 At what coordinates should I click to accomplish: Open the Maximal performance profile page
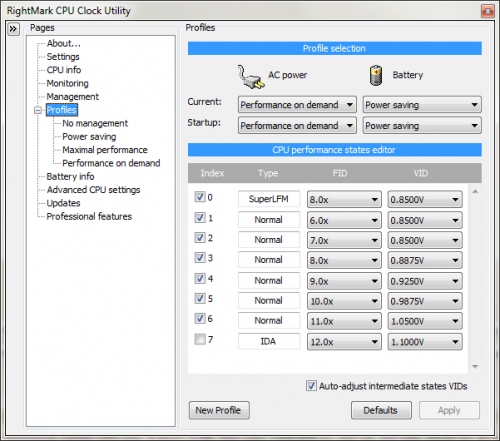coord(105,150)
